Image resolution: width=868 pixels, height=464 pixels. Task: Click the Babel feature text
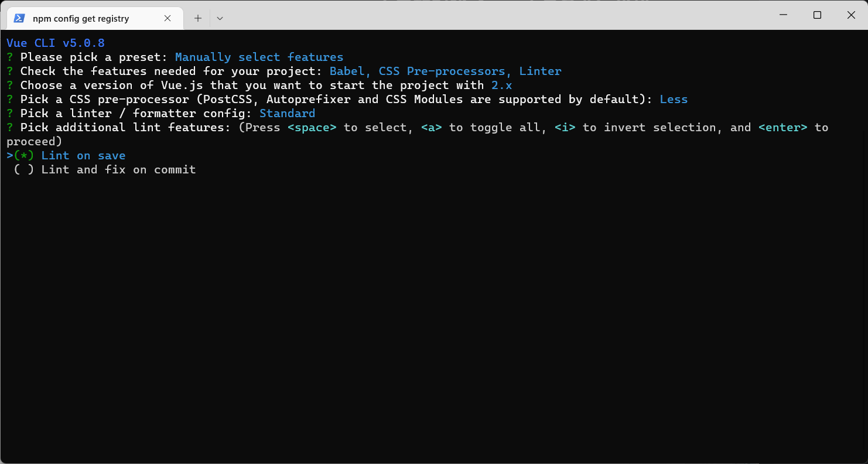point(347,71)
